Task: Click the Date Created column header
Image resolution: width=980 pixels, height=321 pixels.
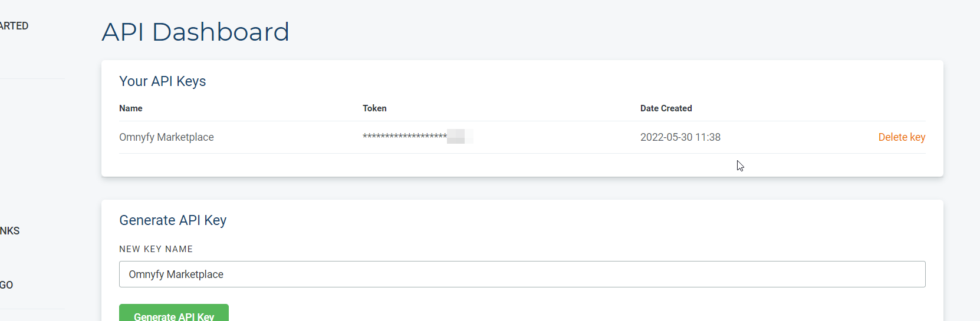Action: [666, 108]
